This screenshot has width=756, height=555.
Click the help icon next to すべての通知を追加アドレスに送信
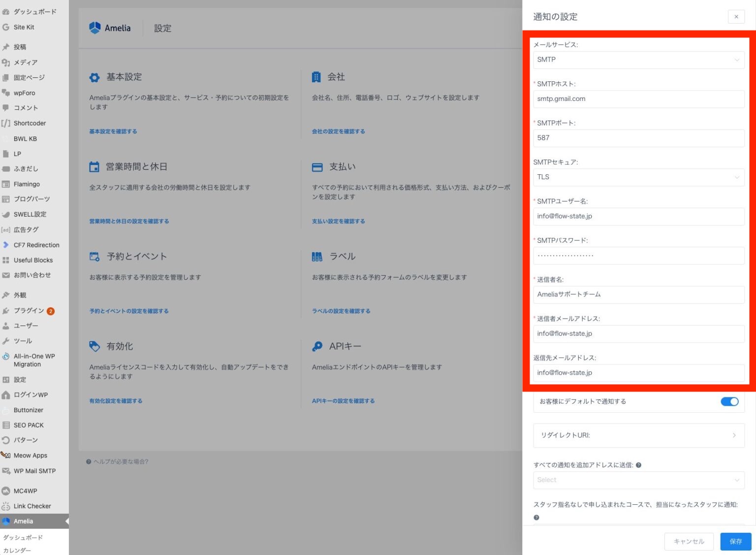pos(638,465)
